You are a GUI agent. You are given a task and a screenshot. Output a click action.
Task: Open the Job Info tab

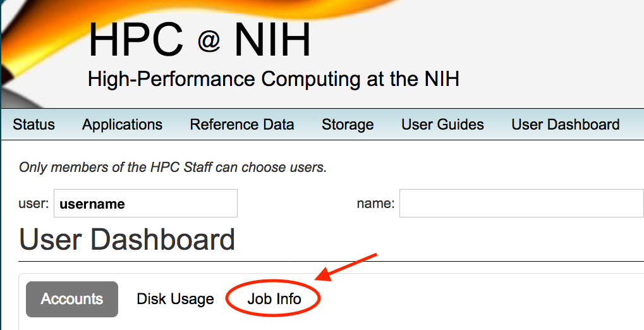(x=274, y=299)
